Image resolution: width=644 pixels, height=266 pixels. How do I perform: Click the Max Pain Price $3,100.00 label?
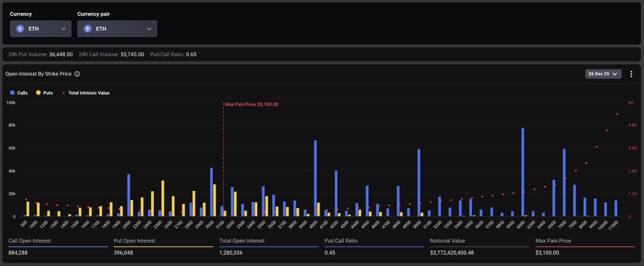pos(251,105)
